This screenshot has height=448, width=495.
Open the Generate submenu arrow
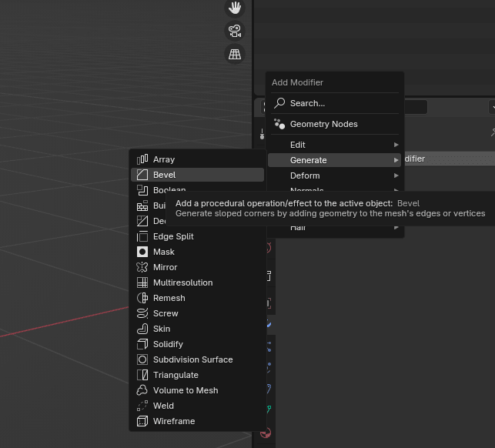[x=396, y=160]
